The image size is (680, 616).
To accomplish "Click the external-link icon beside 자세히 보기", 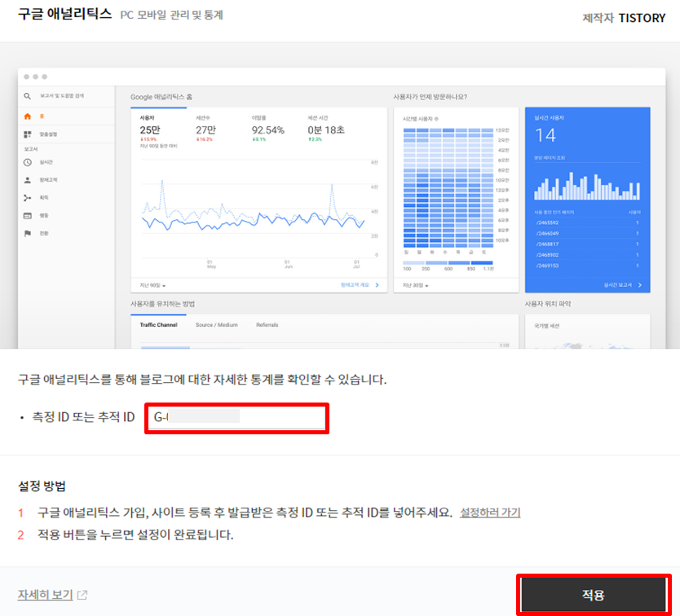I will point(82,595).
